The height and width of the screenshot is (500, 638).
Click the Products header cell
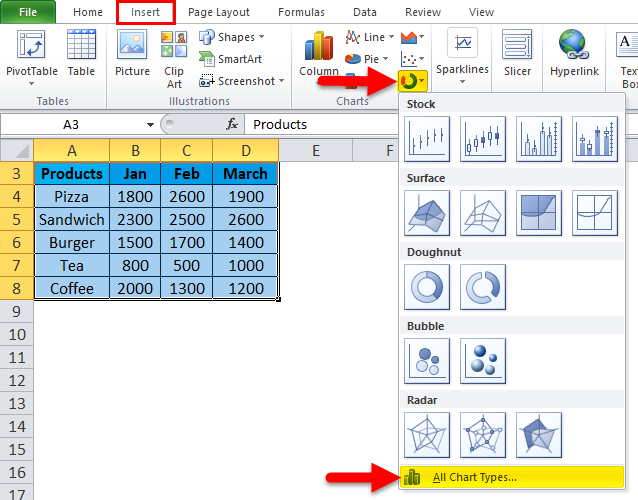(72, 174)
